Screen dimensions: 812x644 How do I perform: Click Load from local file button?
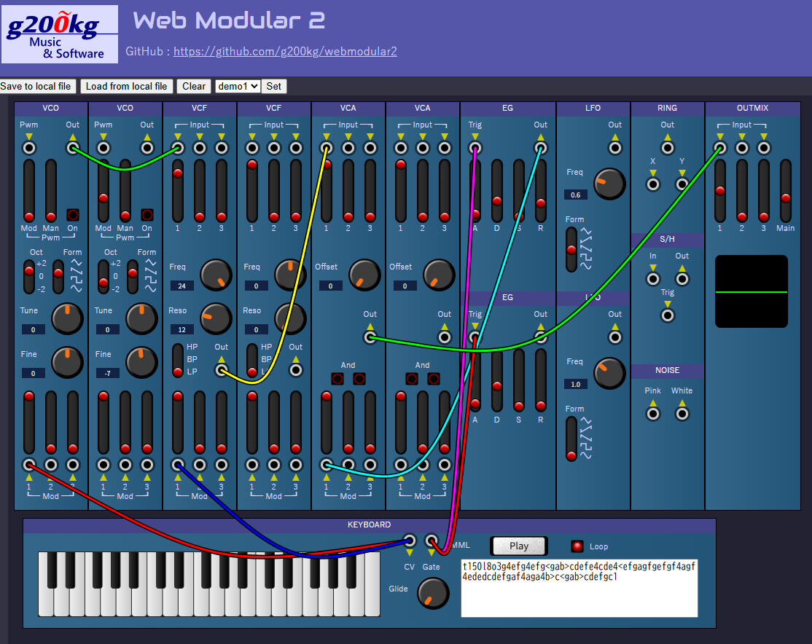click(x=127, y=86)
